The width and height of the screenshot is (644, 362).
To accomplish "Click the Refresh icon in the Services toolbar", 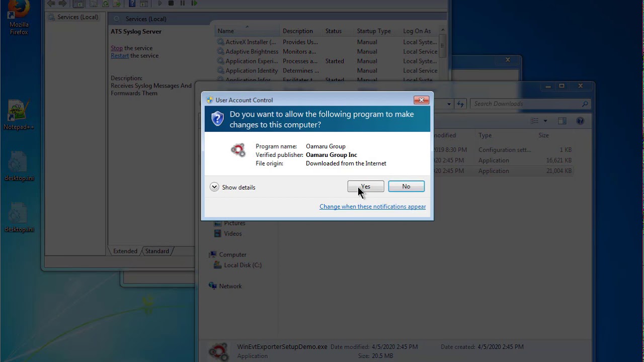I will (106, 4).
